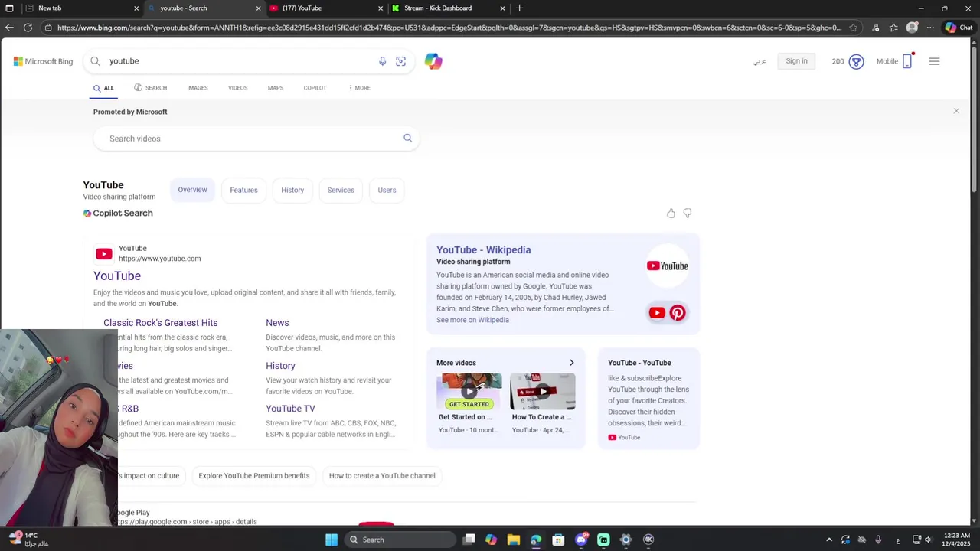Click the Mobile phone icon

pos(907,61)
